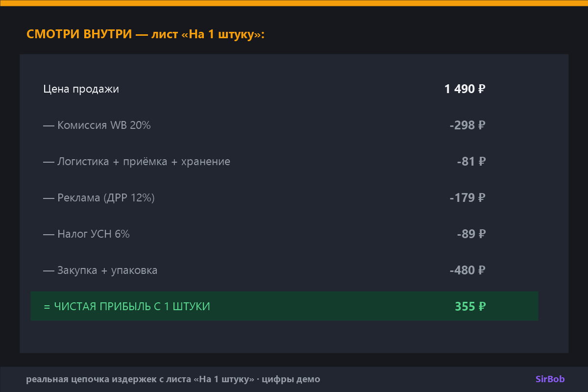Open the SirBob link in footer
The image size is (588, 392).
point(550,379)
